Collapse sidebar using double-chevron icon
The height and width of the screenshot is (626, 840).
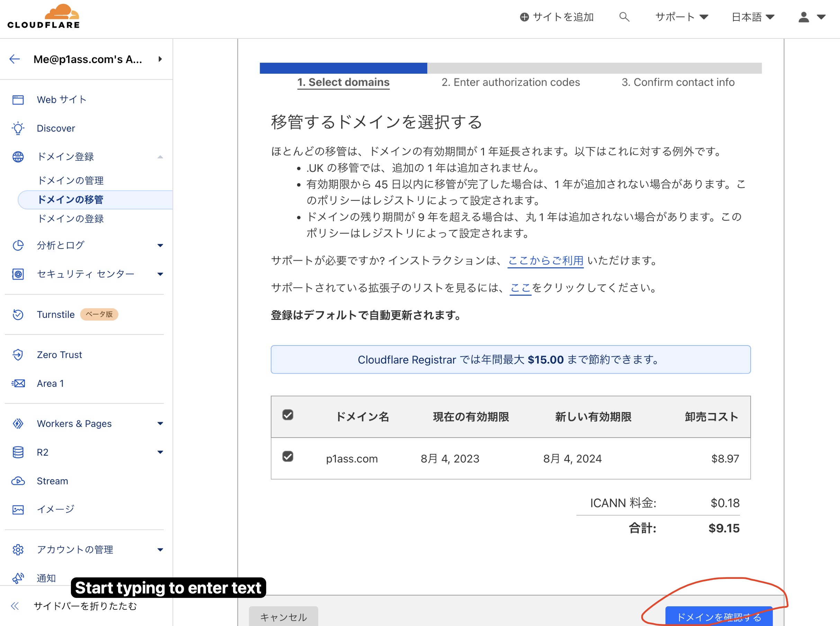click(15, 606)
